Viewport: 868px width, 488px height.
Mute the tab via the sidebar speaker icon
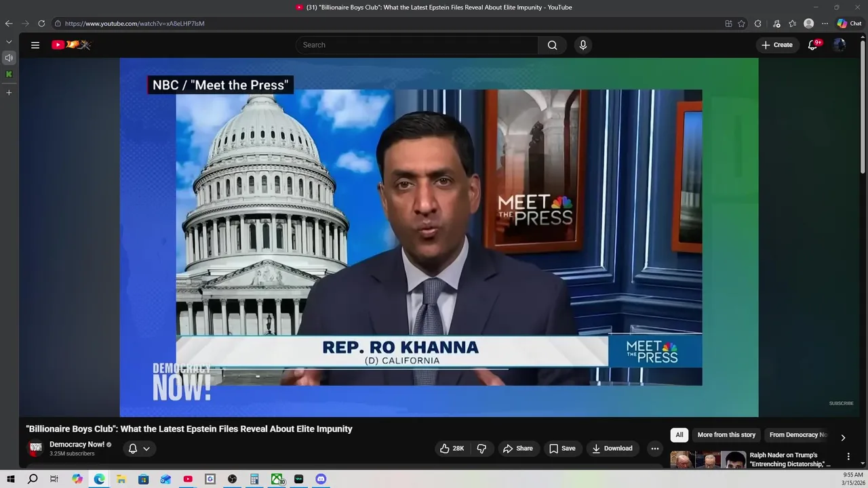coord(9,58)
